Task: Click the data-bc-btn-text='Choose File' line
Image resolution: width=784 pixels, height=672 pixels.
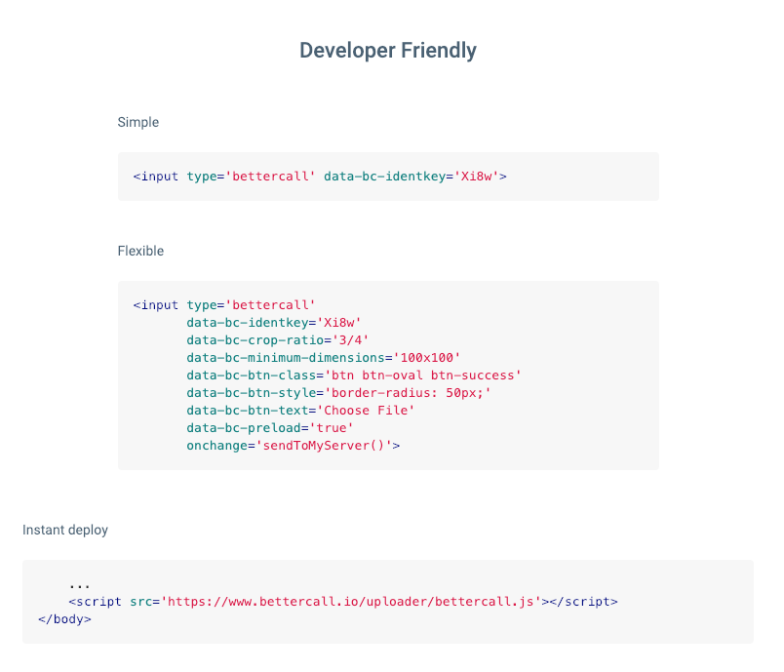Action: tap(300, 411)
